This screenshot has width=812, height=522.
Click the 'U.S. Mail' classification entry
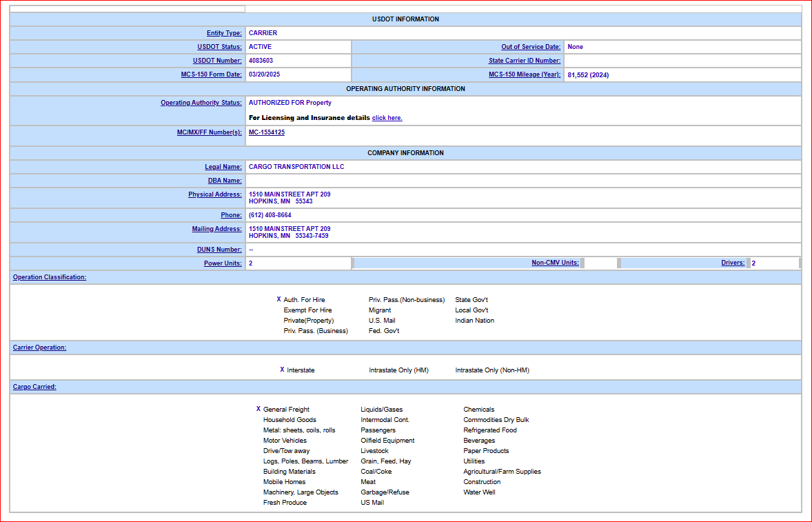point(382,321)
